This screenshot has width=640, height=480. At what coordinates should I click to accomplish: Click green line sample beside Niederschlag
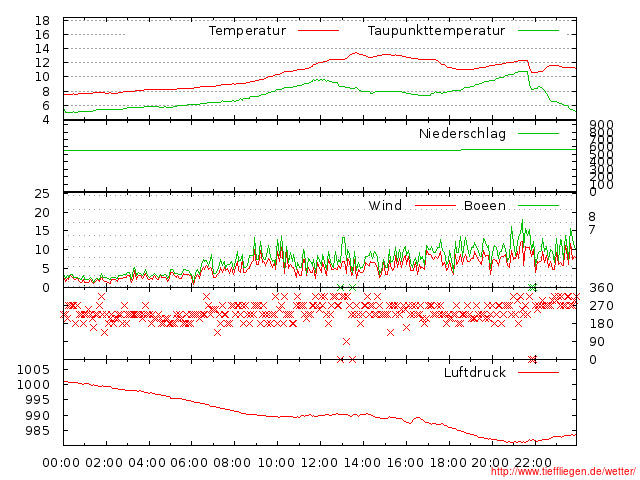538,133
